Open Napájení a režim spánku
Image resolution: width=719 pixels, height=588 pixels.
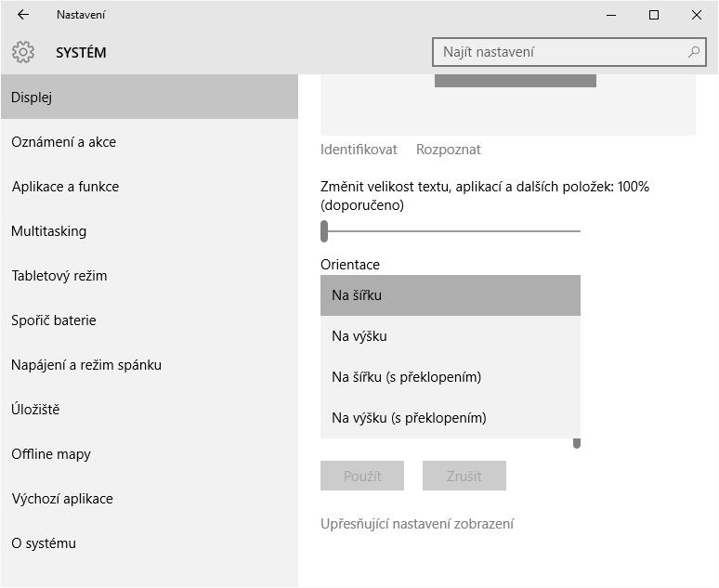(86, 365)
